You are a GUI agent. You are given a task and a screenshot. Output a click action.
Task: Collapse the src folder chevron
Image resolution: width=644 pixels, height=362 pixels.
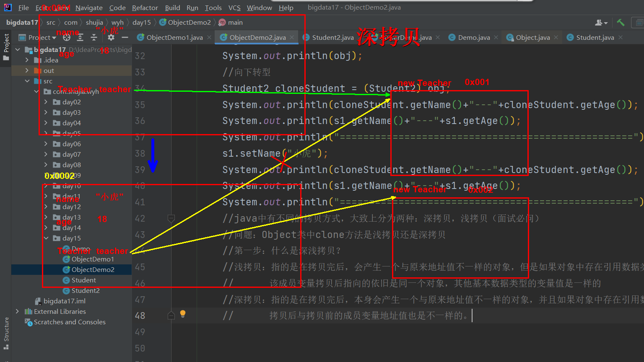click(27, 81)
